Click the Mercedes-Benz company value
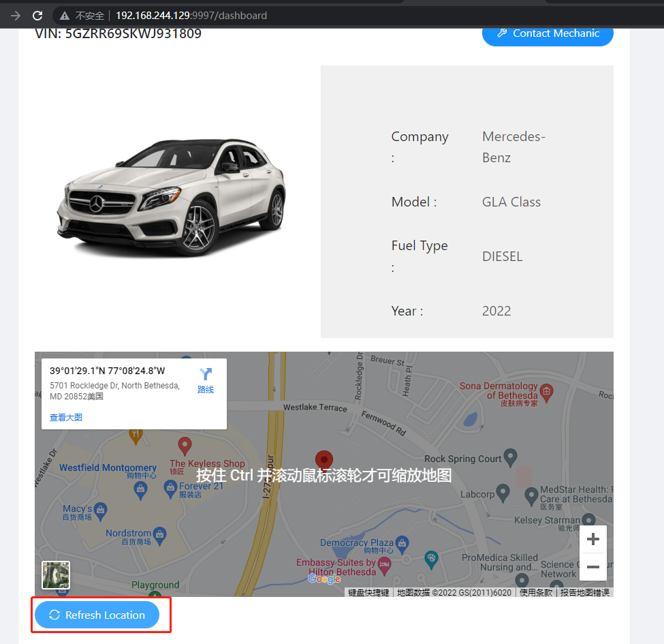The width and height of the screenshot is (664, 644). pos(513,147)
